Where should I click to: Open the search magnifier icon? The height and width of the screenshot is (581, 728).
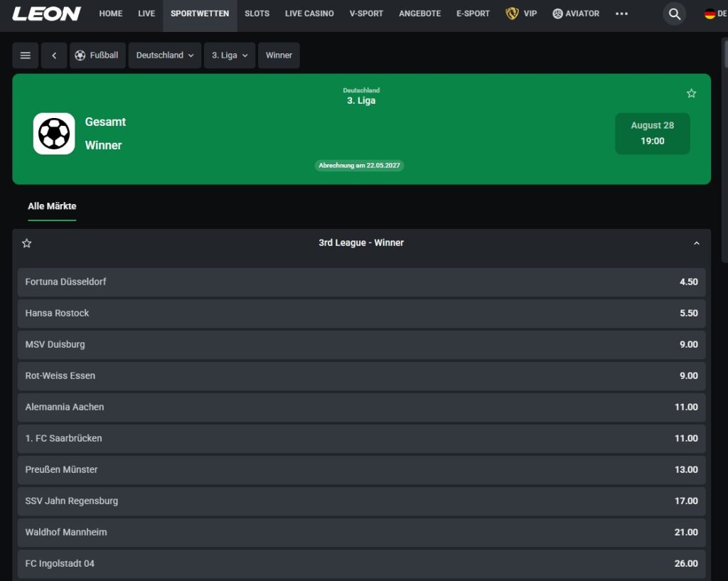(674, 14)
